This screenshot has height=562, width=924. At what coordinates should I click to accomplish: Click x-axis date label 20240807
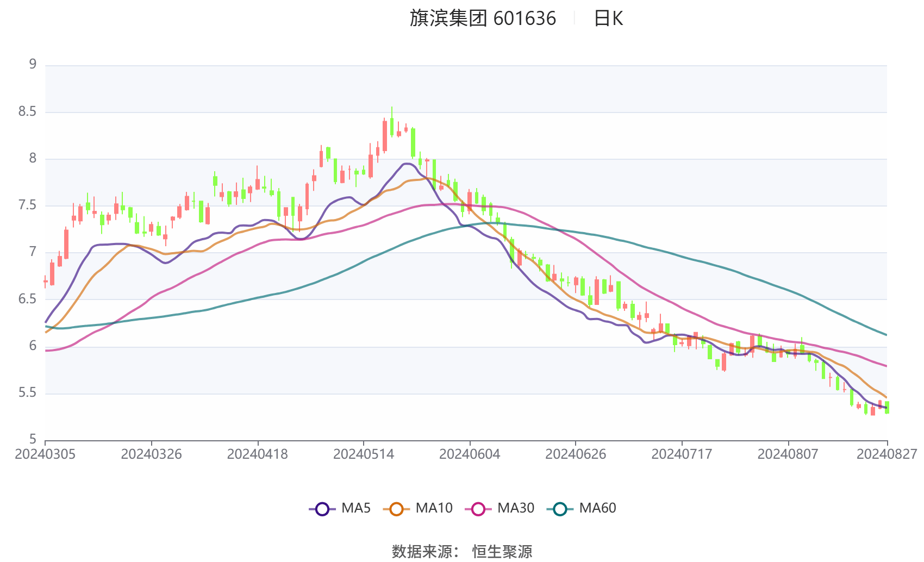tap(788, 454)
